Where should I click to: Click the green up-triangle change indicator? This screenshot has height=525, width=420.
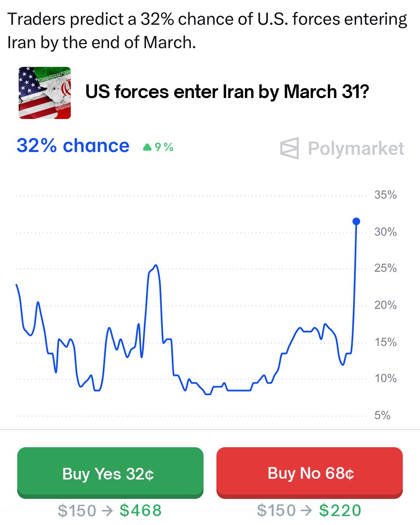147,147
